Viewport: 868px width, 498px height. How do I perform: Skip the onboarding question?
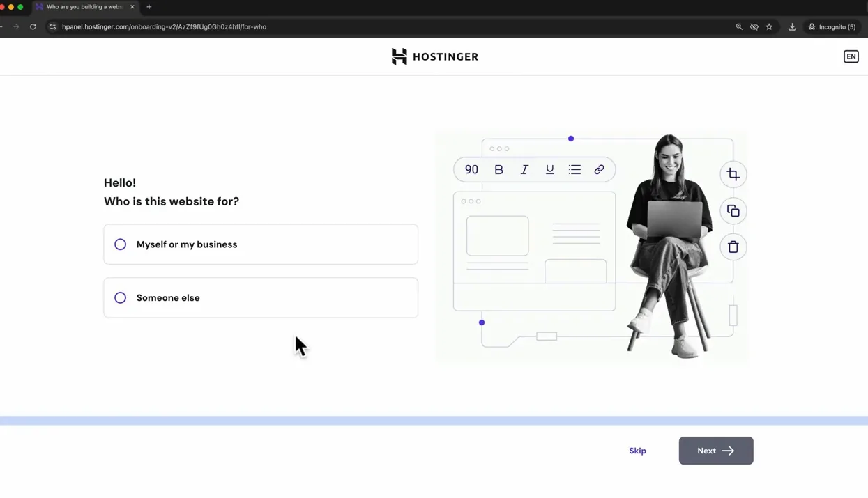click(637, 451)
